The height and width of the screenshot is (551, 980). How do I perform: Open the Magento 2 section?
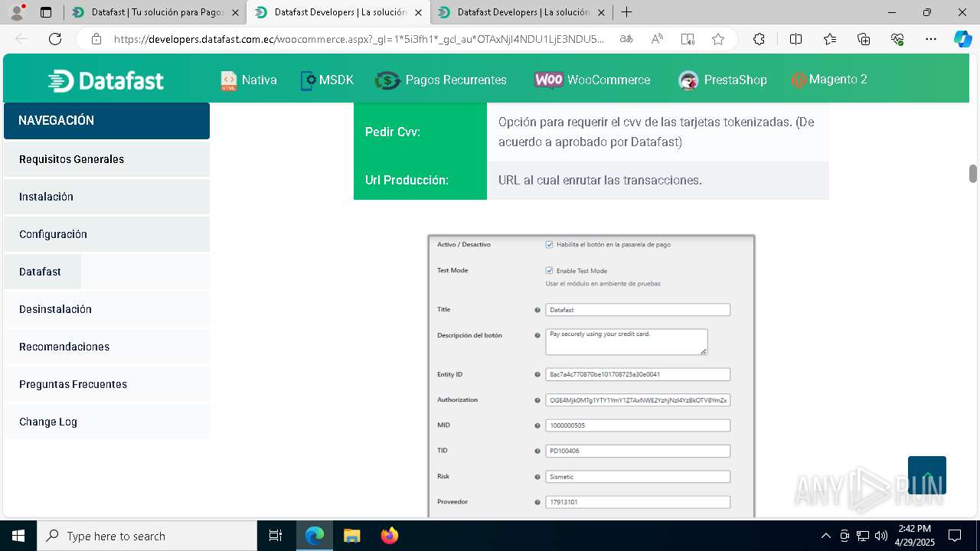(x=829, y=80)
